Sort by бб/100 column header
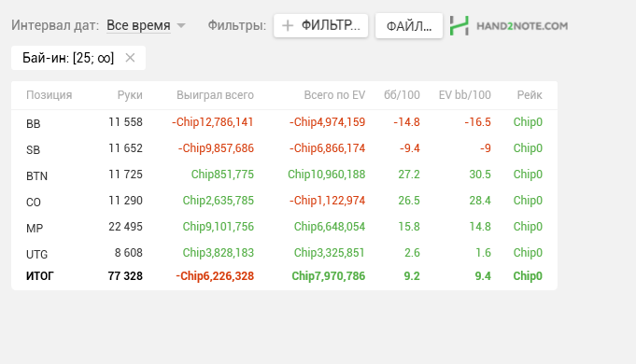636x364 pixels. (402, 95)
